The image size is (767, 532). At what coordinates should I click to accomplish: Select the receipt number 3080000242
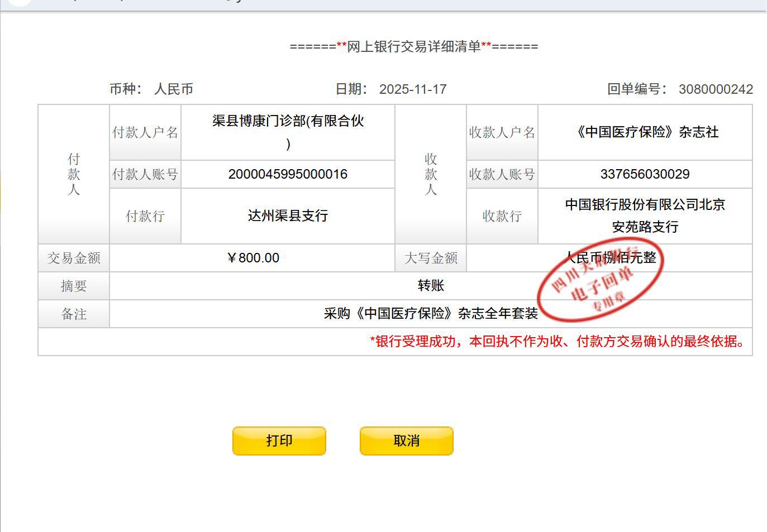click(716, 89)
